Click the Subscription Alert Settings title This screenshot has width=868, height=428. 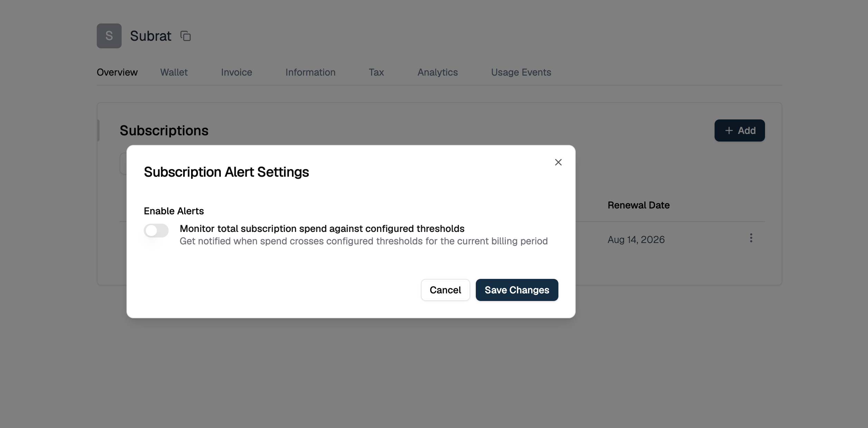click(226, 172)
